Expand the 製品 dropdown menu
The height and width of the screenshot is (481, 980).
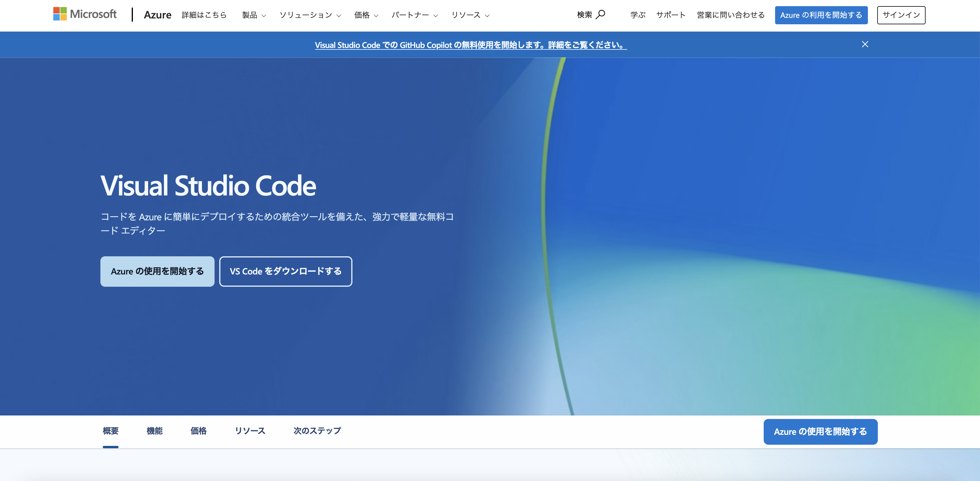tap(254, 15)
